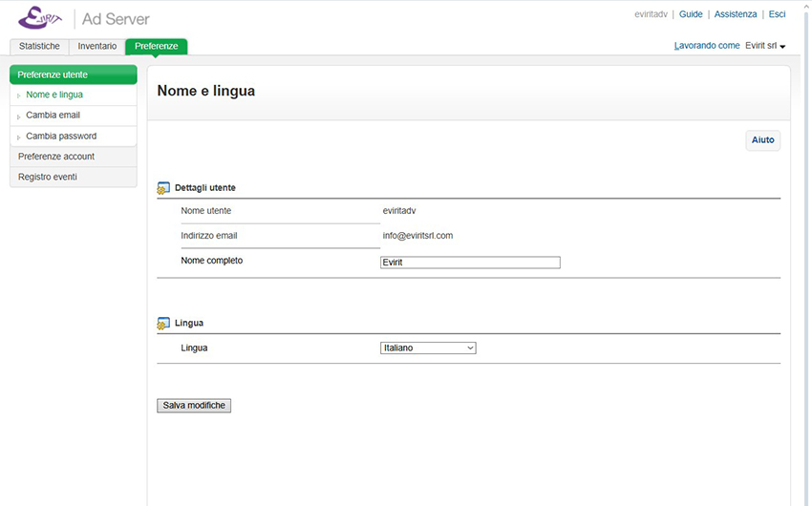Open the Lingua dropdown showing Italiano
The image size is (812, 506).
coord(428,348)
